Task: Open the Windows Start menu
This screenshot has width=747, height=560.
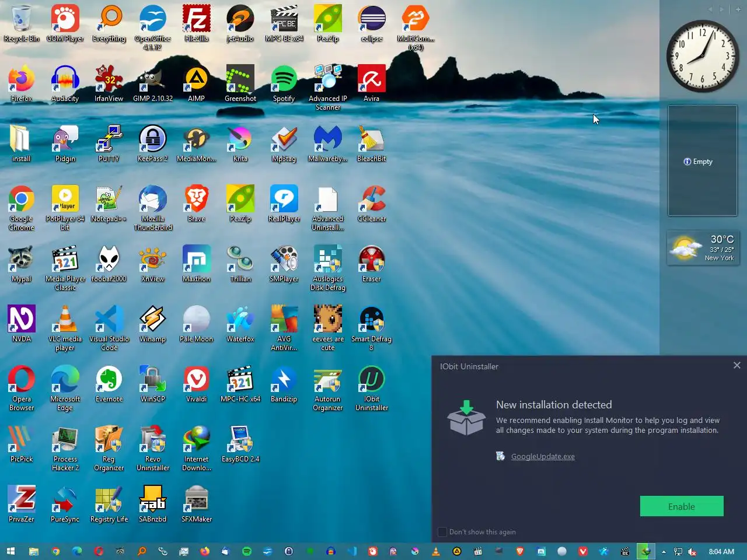Action: pos(11,551)
